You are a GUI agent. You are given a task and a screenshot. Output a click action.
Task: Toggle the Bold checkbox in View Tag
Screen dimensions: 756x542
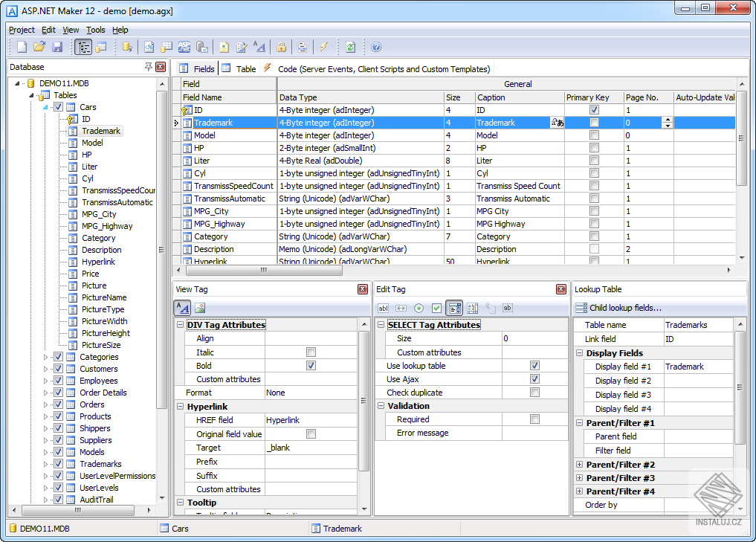(311, 366)
